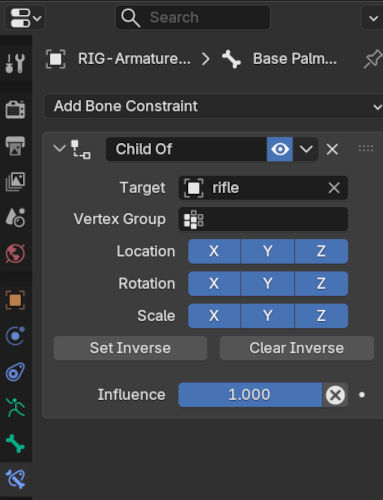Open the Bone Constraints tab

[x=15, y=479]
